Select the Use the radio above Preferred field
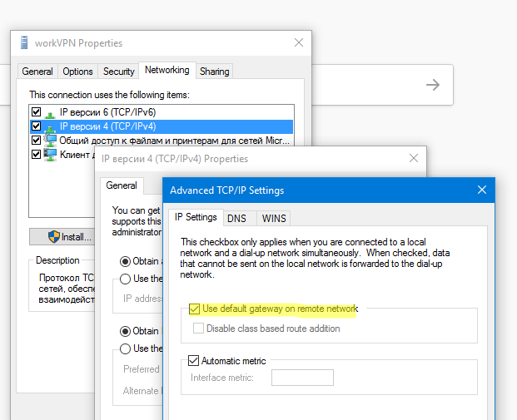 (125, 348)
